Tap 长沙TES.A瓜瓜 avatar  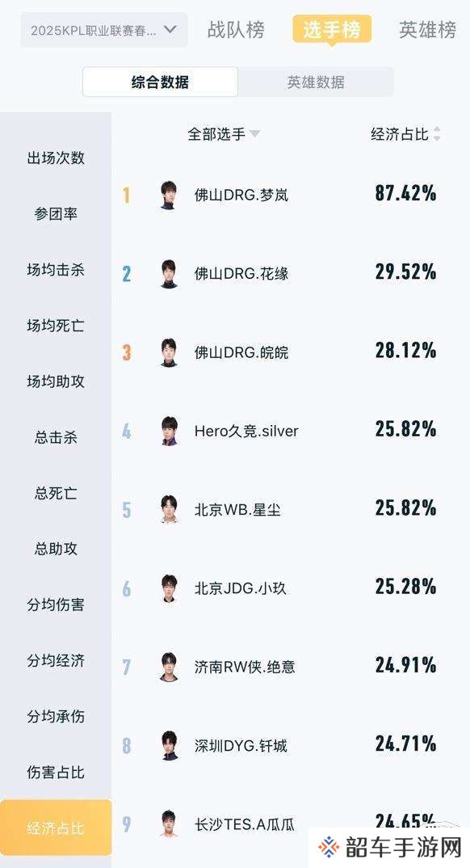click(169, 824)
